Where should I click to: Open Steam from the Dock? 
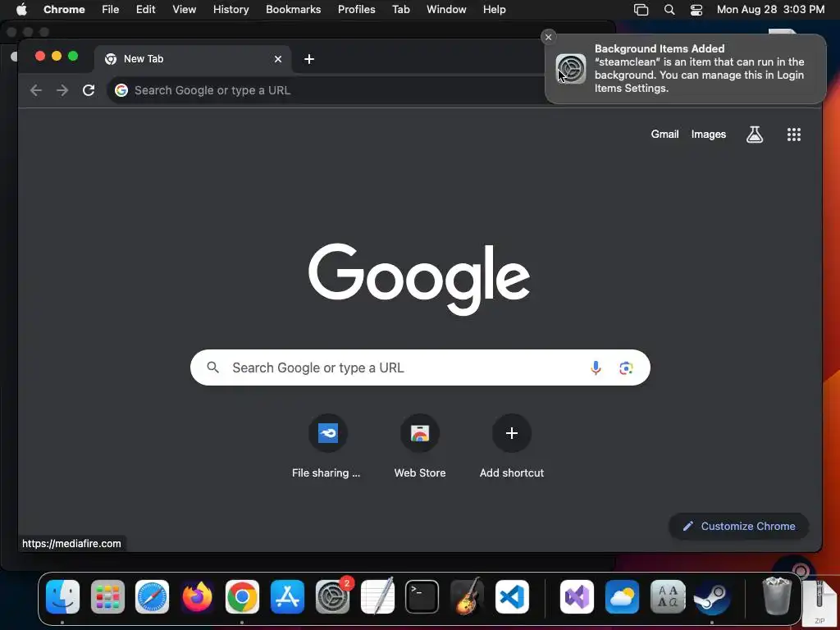point(712,597)
